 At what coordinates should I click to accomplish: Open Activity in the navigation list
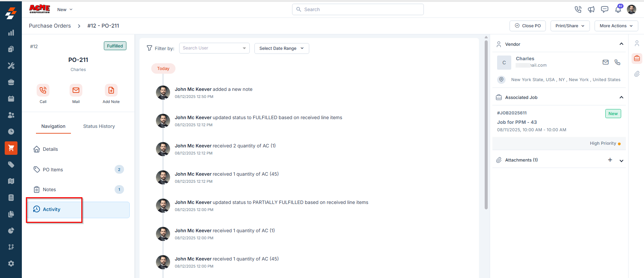(78, 210)
